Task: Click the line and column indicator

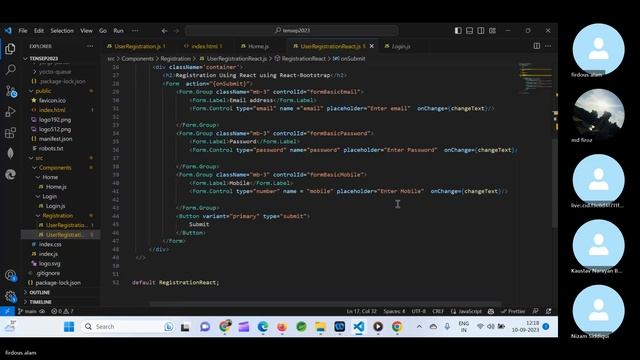Action: tap(362, 311)
